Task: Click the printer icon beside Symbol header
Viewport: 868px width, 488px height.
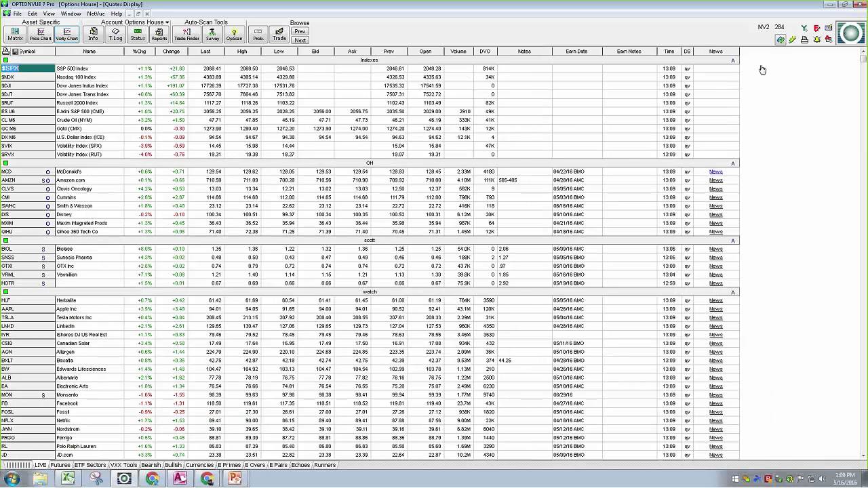Action: 5,52
